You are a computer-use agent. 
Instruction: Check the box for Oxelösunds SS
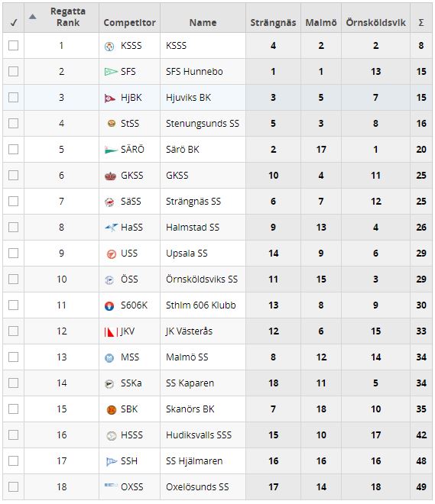pyautogui.click(x=13, y=486)
